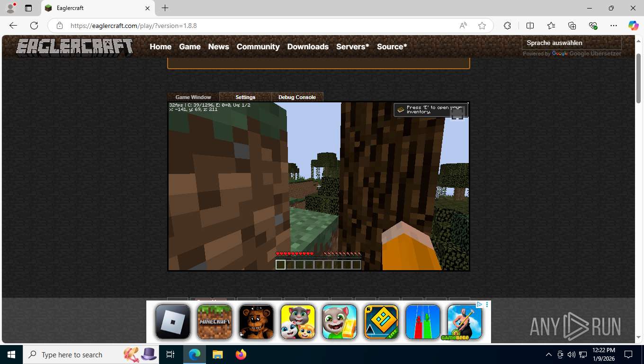Open the Community menu item
The height and width of the screenshot is (364, 644).
[258, 46]
